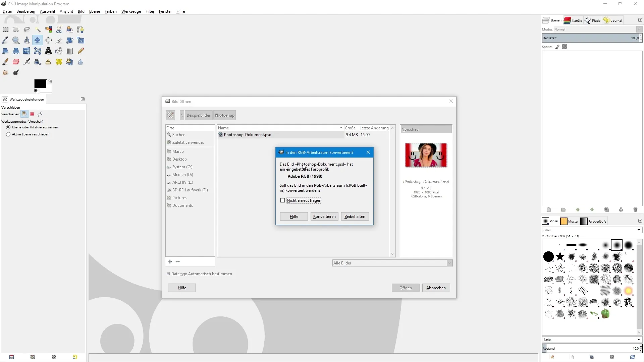The image size is (644, 362).
Task: Open Werkzeugeinstellungen panel menu arrow
Action: coord(83,99)
